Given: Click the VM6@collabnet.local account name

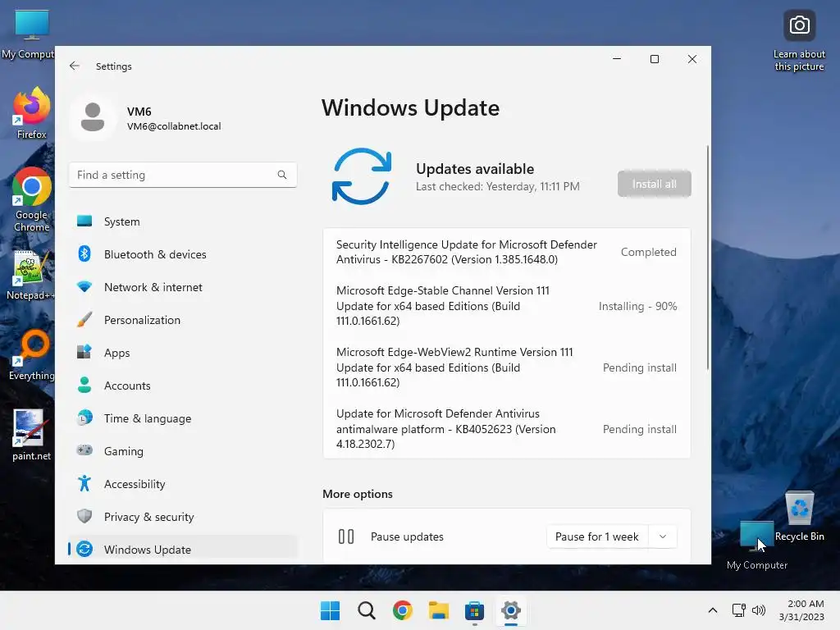Looking at the screenshot, I should 174,126.
